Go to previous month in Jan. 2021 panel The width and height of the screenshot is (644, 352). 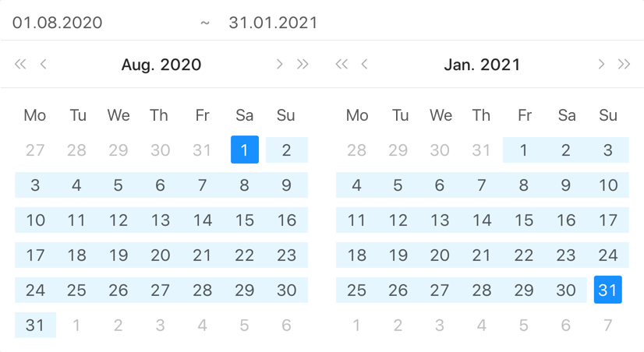364,64
